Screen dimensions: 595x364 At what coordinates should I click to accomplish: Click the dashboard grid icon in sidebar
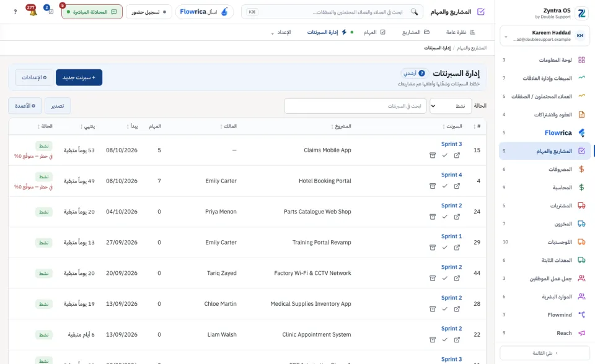tap(581, 60)
